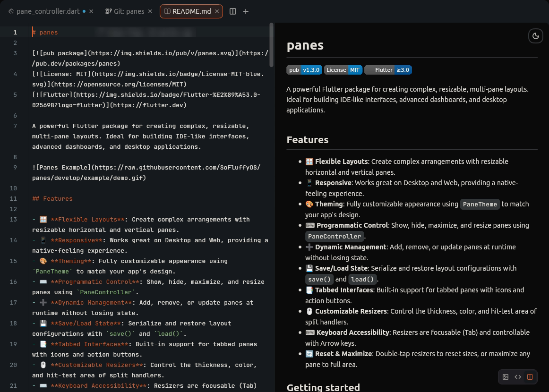Click 'Save/Load State' text in preview
This screenshot has height=392, width=549.
(342, 268)
